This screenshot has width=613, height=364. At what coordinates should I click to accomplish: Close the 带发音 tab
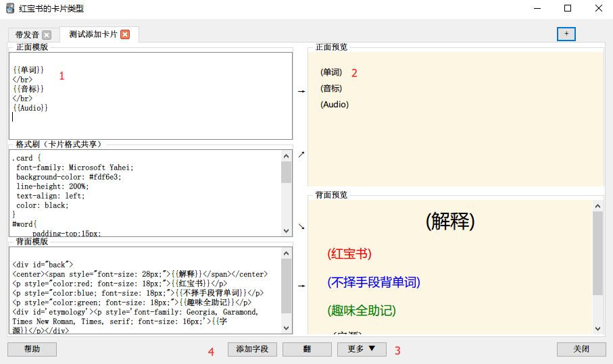(46, 35)
